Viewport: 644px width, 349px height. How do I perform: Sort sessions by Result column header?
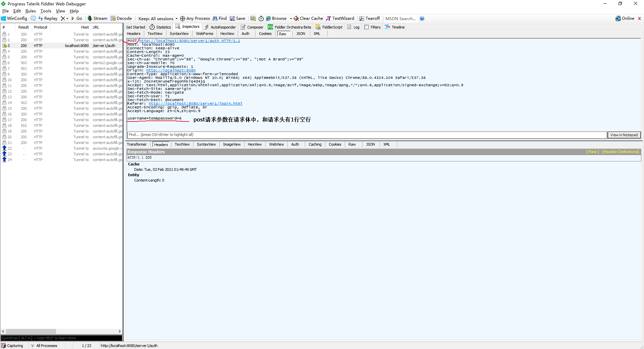pyautogui.click(x=23, y=27)
